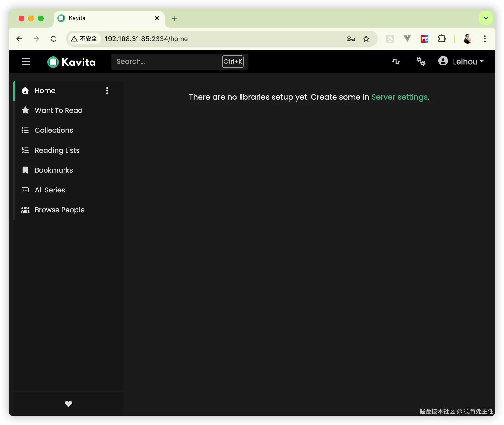Viewport: 504px width, 425px height.
Task: Click the heart donate icon
Action: (68, 403)
